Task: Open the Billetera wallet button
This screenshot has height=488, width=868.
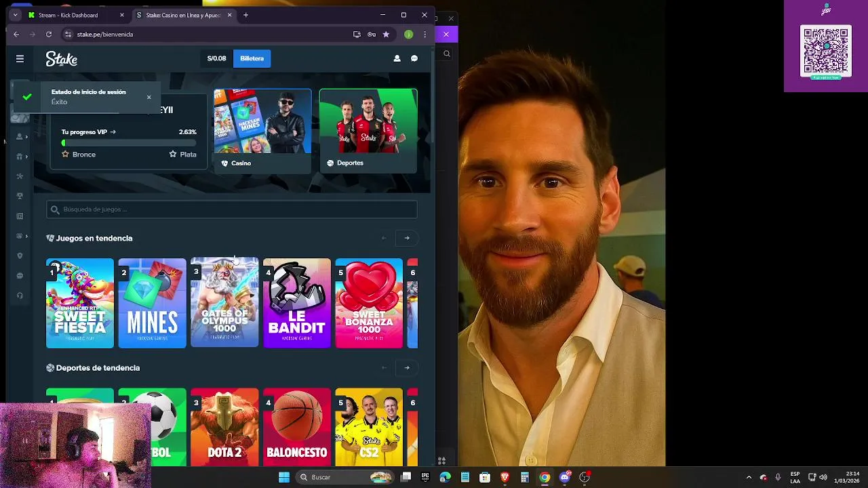Action: (x=252, y=58)
